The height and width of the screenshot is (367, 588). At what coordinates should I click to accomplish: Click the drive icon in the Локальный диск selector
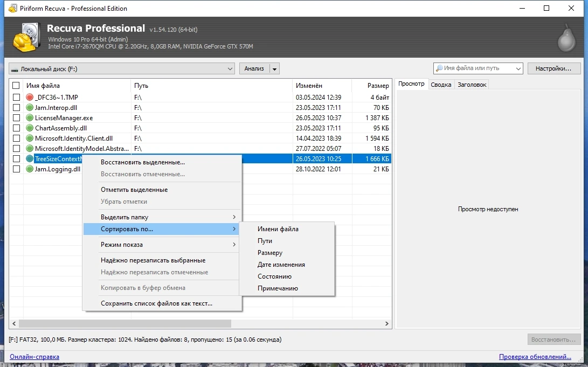[15, 70]
